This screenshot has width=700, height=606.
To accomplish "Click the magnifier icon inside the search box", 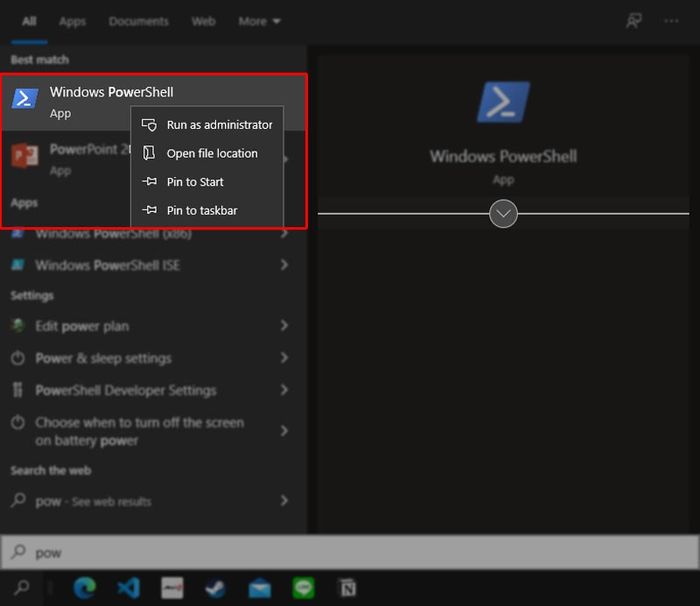I will point(18,552).
